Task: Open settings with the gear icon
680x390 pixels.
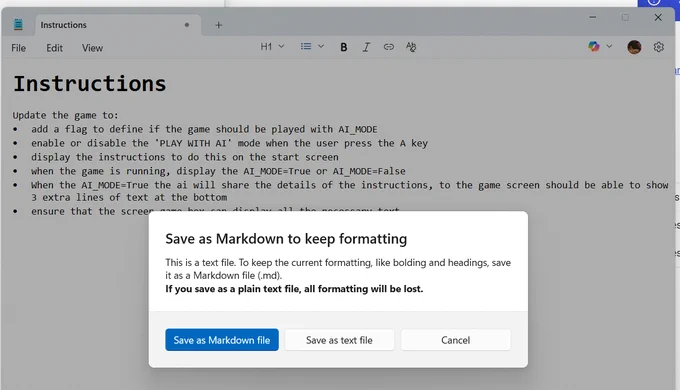Action: pyautogui.click(x=658, y=47)
